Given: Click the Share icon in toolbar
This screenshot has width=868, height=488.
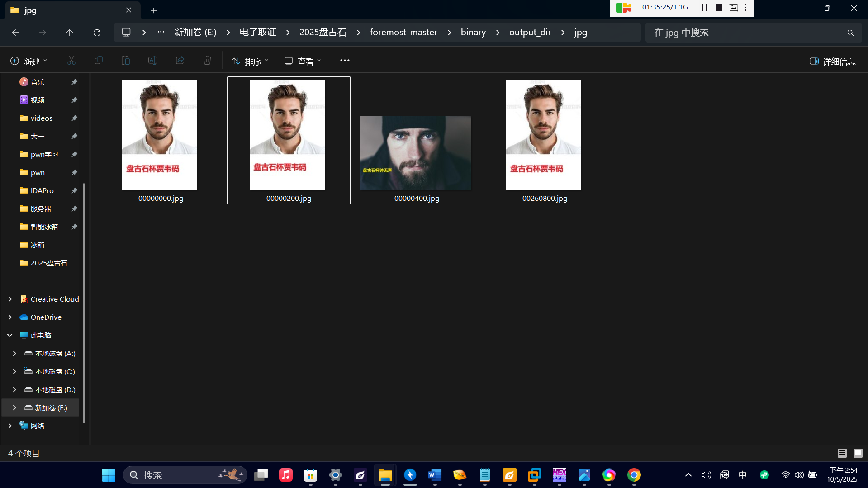Looking at the screenshot, I should tap(180, 61).
